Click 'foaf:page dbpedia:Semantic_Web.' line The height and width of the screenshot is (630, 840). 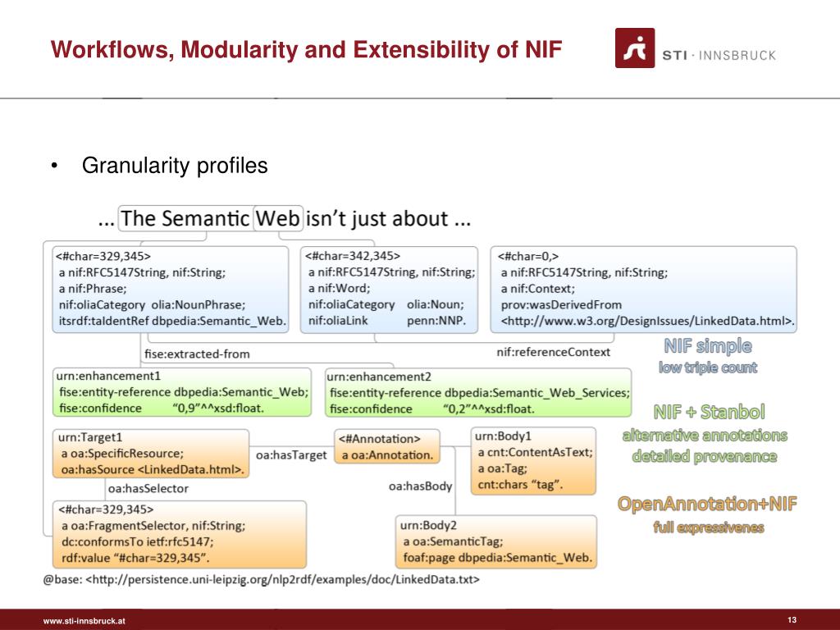point(498,557)
